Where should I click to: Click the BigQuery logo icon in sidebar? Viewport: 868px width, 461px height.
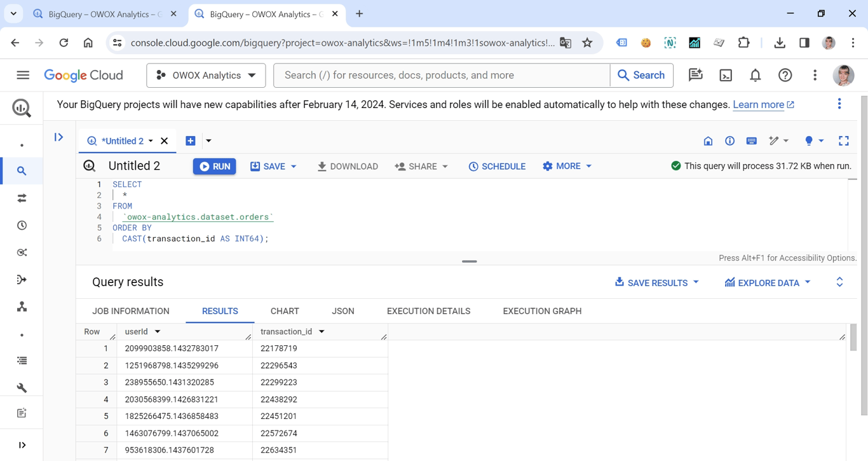point(22,108)
